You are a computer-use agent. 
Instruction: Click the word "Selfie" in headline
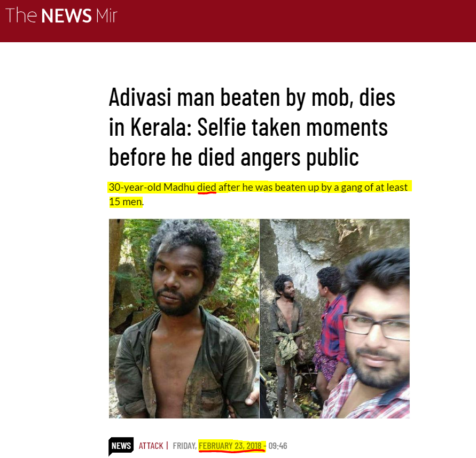tap(222, 127)
